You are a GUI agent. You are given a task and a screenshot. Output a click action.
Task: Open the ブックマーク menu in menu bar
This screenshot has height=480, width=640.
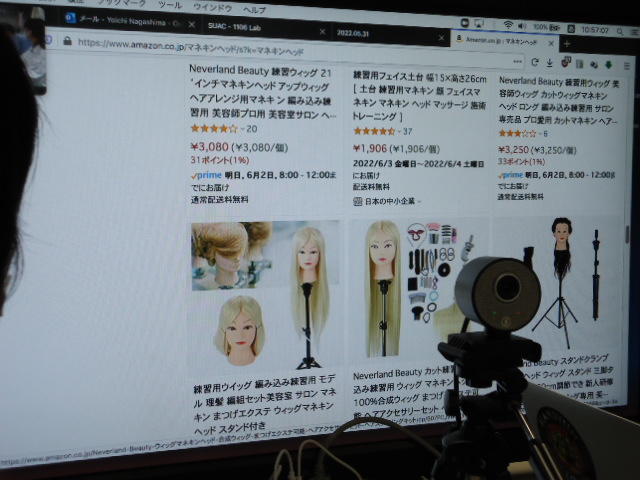(x=122, y=3)
